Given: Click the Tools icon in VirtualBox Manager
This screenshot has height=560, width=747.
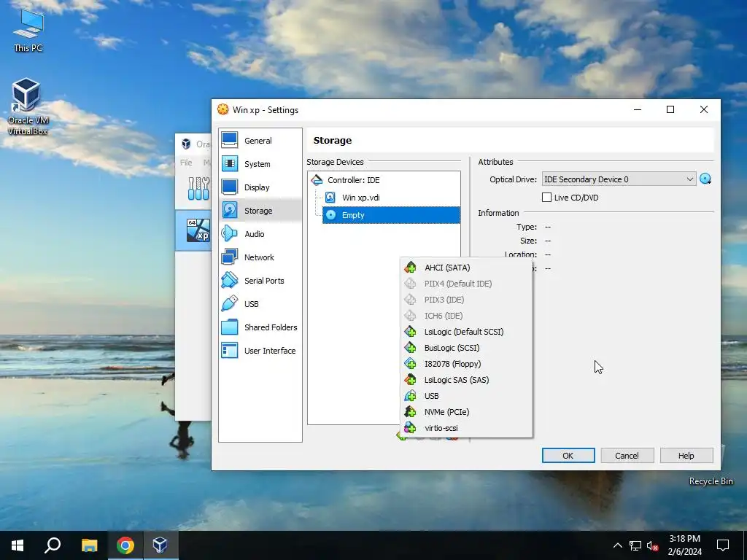Looking at the screenshot, I should (198, 189).
